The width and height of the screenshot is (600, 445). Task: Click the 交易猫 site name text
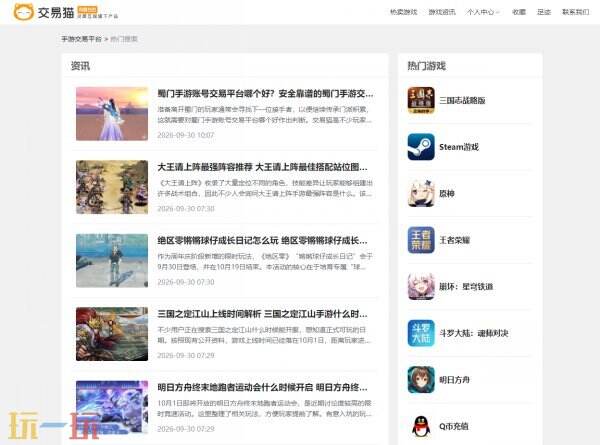pyautogui.click(x=56, y=12)
